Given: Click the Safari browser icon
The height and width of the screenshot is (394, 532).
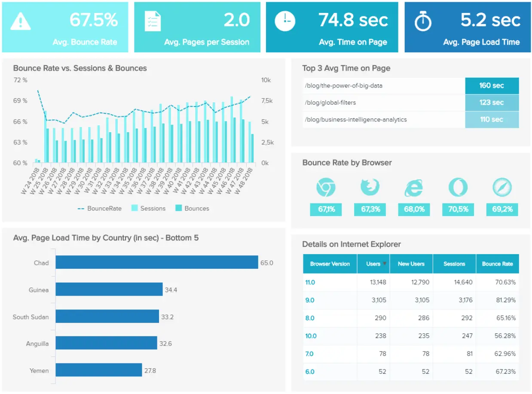Looking at the screenshot, I should pos(502,187).
